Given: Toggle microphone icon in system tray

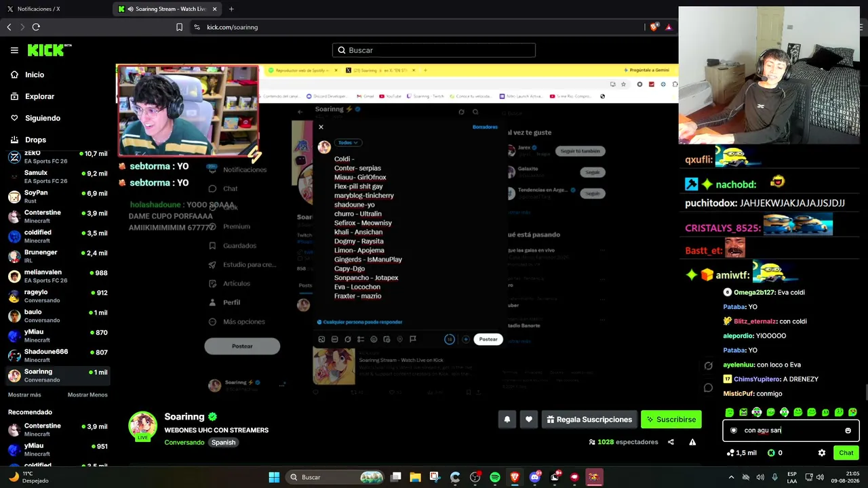Looking at the screenshot, I should 775,477.
